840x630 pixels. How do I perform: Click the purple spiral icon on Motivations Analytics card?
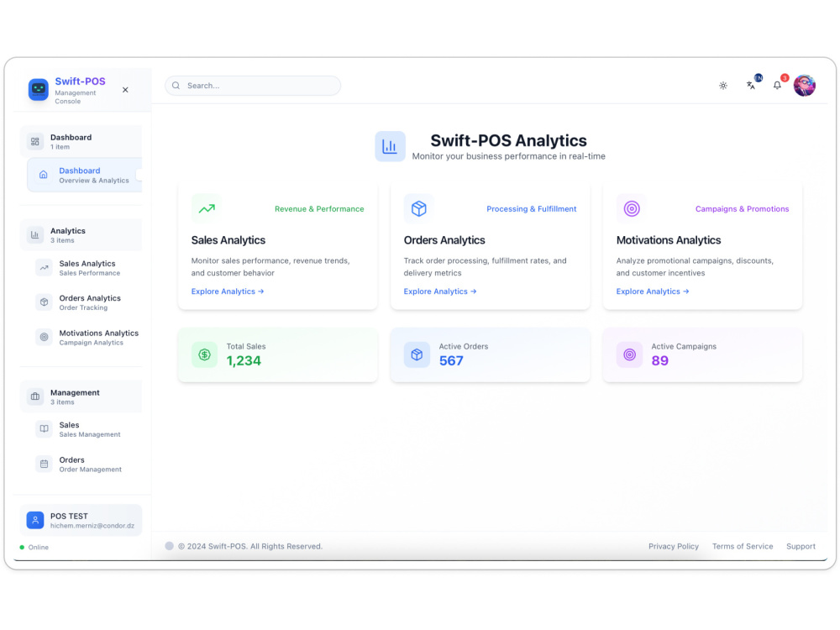pyautogui.click(x=632, y=207)
